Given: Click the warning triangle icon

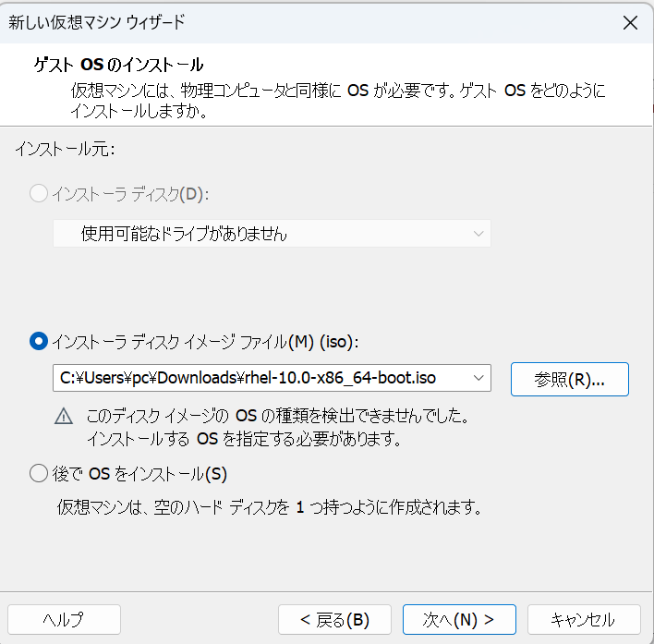Looking at the screenshot, I should (x=64, y=417).
